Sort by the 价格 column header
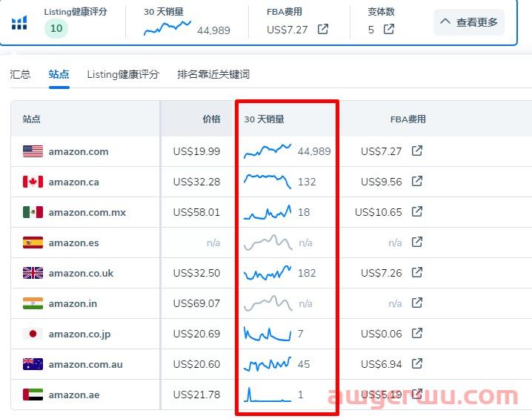The height and width of the screenshot is (419, 532). pyautogui.click(x=211, y=119)
